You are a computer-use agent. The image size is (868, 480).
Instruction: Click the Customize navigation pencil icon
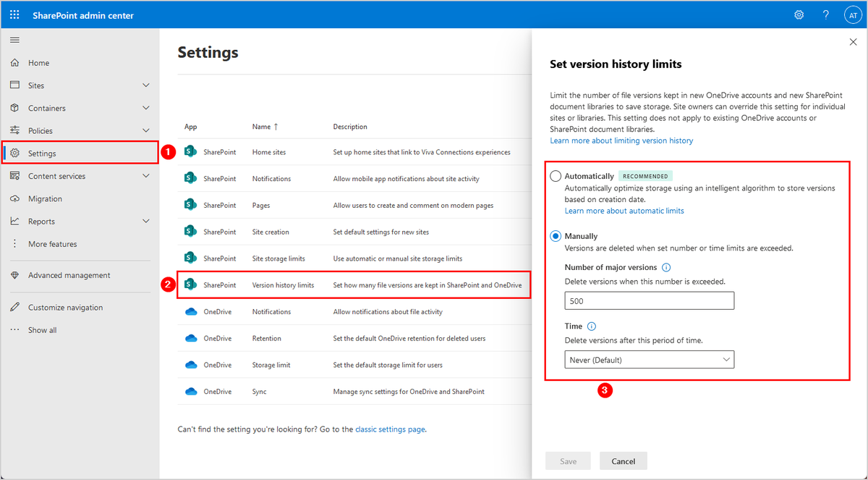[14, 307]
